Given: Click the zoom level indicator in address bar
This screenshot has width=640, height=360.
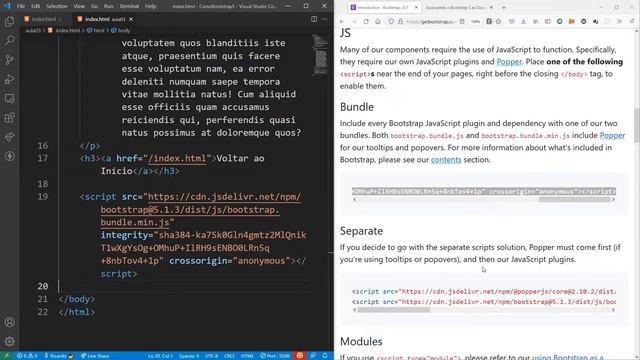Looking at the screenshot, I should tap(476, 22).
